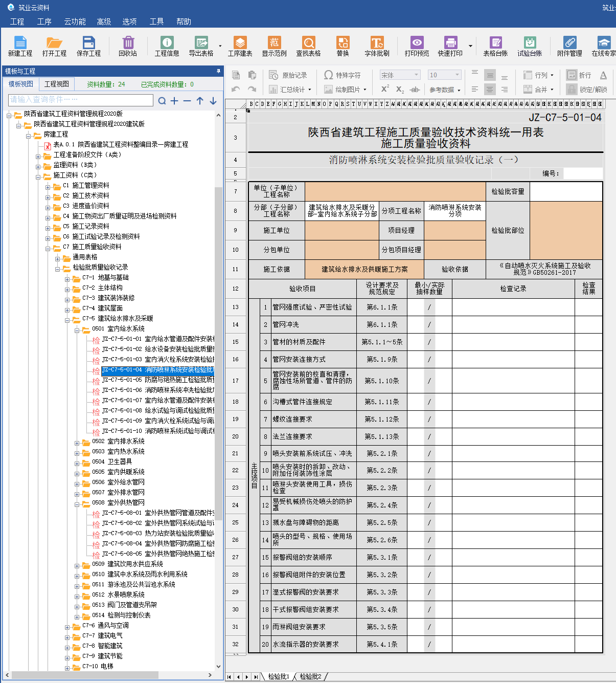Click the 原始记录 button

click(x=288, y=75)
